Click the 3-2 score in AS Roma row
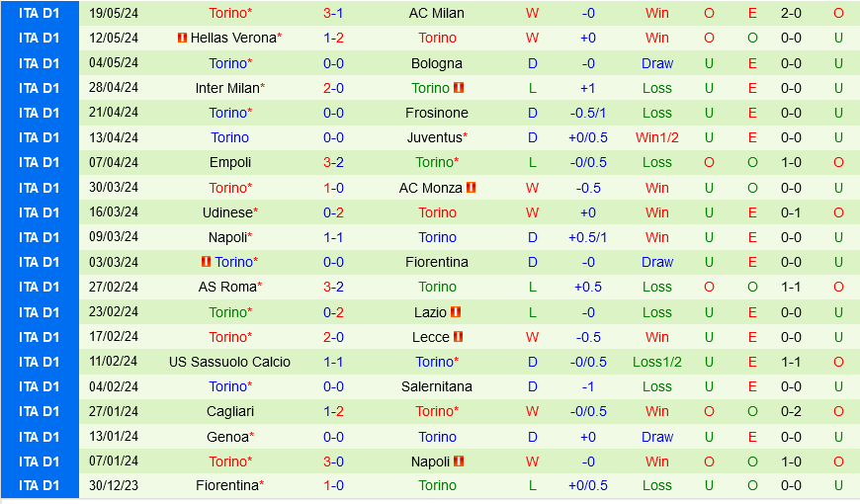The image size is (860, 504). (x=333, y=287)
